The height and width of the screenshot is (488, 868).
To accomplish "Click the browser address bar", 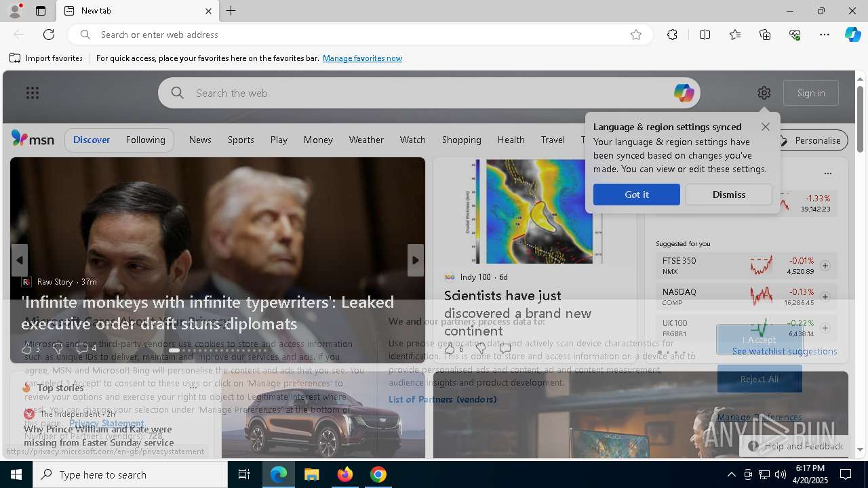I will click(359, 35).
